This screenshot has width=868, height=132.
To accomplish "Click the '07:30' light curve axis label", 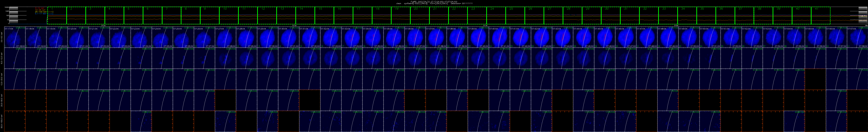I will click(295, 25).
